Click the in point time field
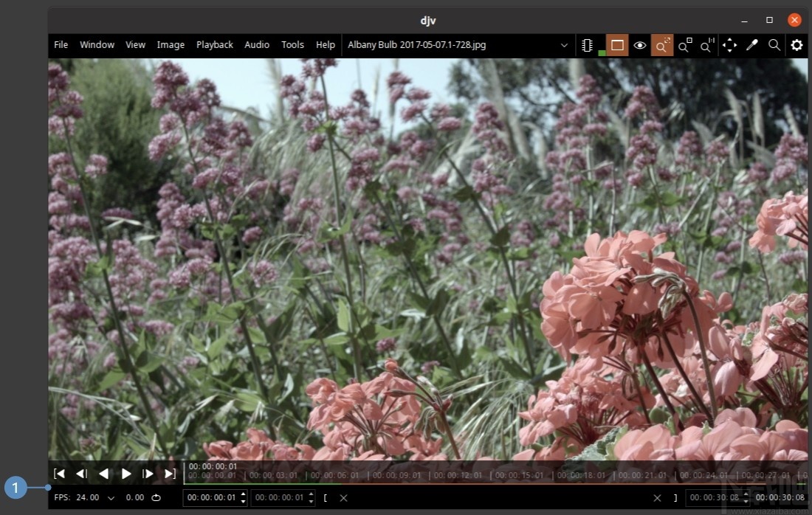Viewport: 812px width, 515px height. tap(279, 498)
